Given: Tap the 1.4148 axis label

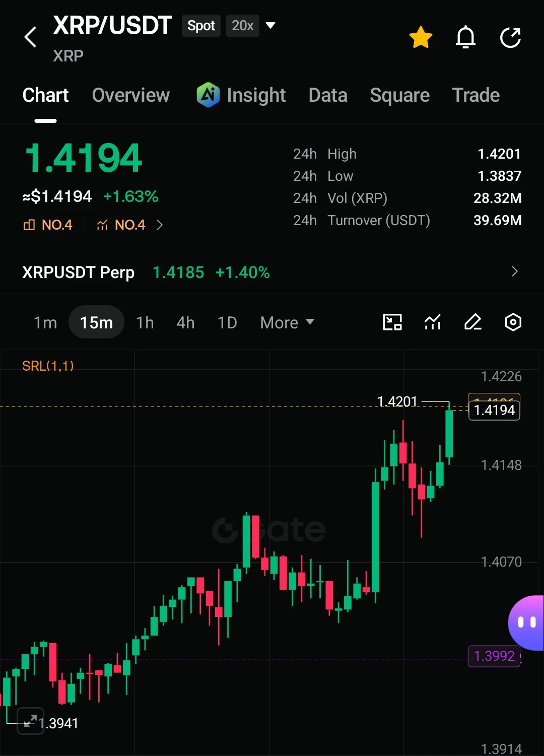Looking at the screenshot, I should click(501, 465).
